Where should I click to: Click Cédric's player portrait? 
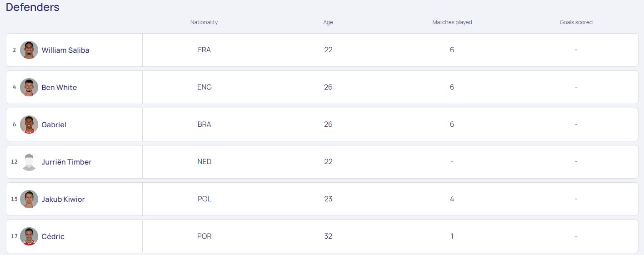click(x=29, y=236)
